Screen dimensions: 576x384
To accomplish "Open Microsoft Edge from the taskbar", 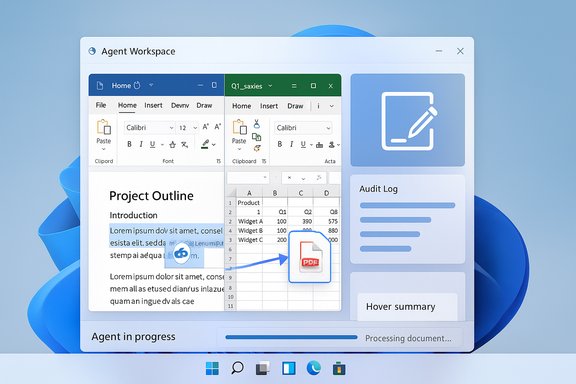I will 313,368.
